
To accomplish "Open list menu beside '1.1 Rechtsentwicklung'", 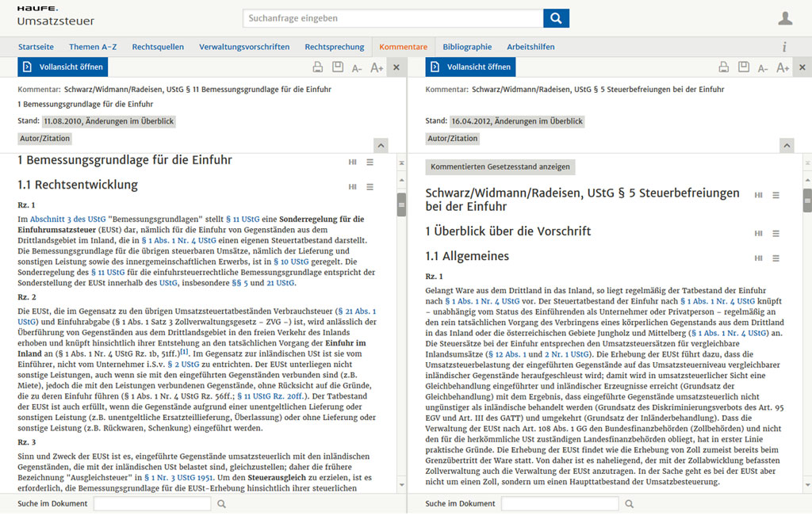I will tap(370, 187).
